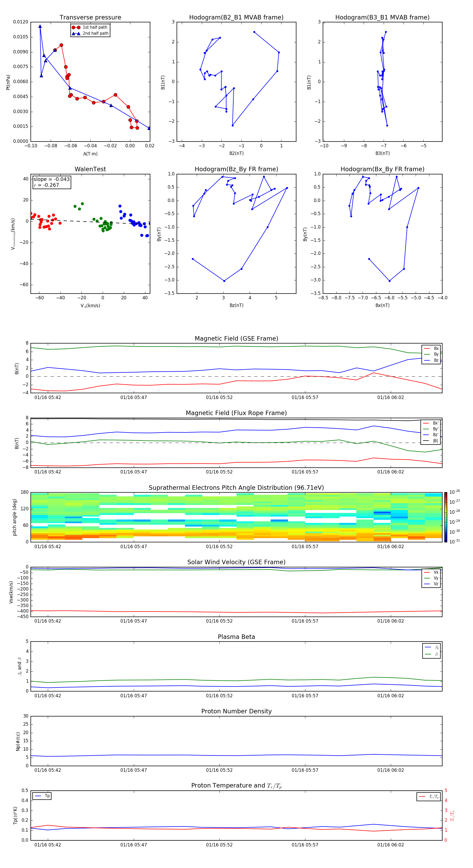This screenshot has width=473, height=868.
Task: Click the '2nd half path' legend entry
Action: point(90,33)
